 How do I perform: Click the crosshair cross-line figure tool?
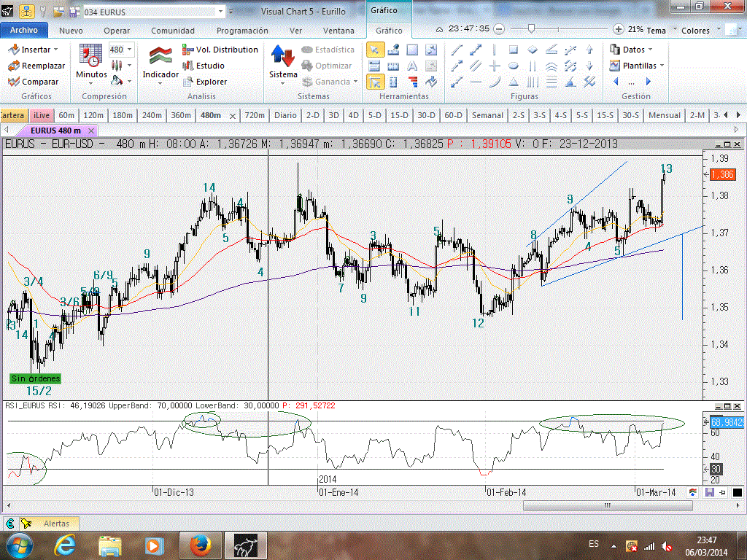coord(495,66)
